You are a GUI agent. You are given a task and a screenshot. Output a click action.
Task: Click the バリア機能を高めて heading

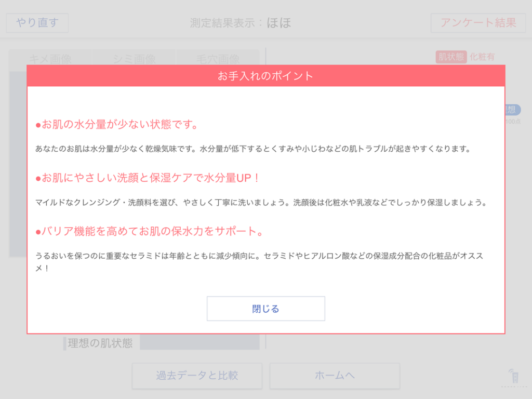pyautogui.click(x=149, y=231)
